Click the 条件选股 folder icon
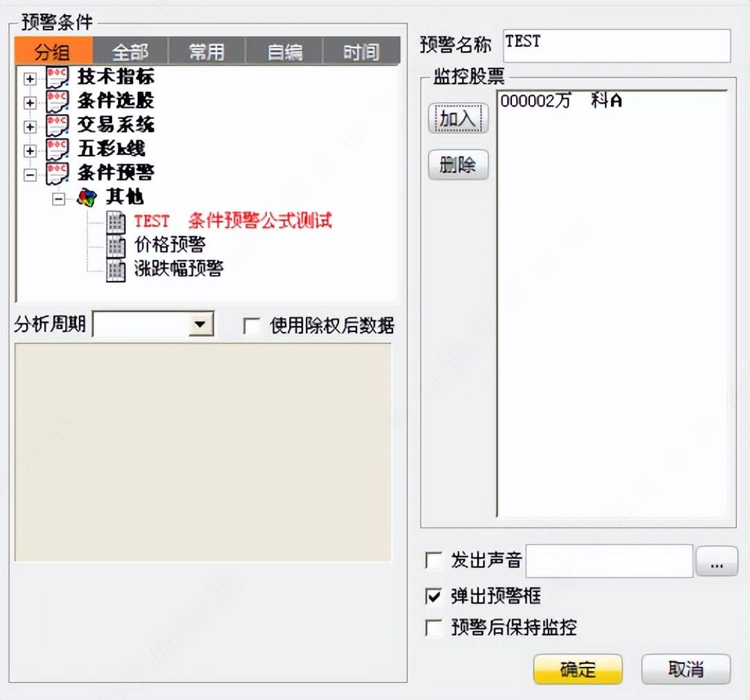750x700 pixels. (57, 102)
